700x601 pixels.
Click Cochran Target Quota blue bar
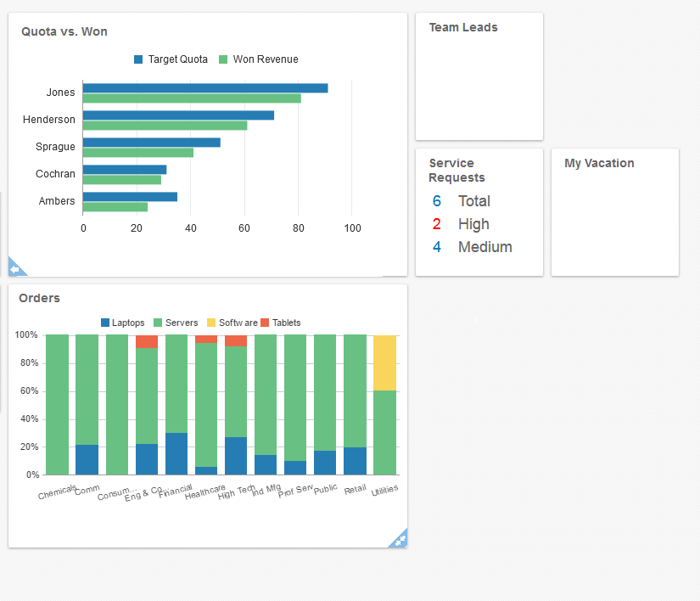tap(125, 170)
